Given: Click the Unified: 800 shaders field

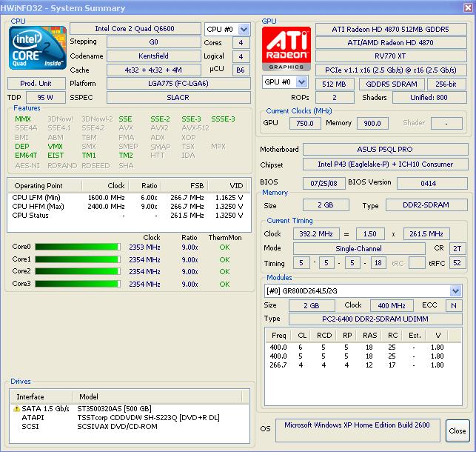Looking at the screenshot, I should (x=429, y=98).
